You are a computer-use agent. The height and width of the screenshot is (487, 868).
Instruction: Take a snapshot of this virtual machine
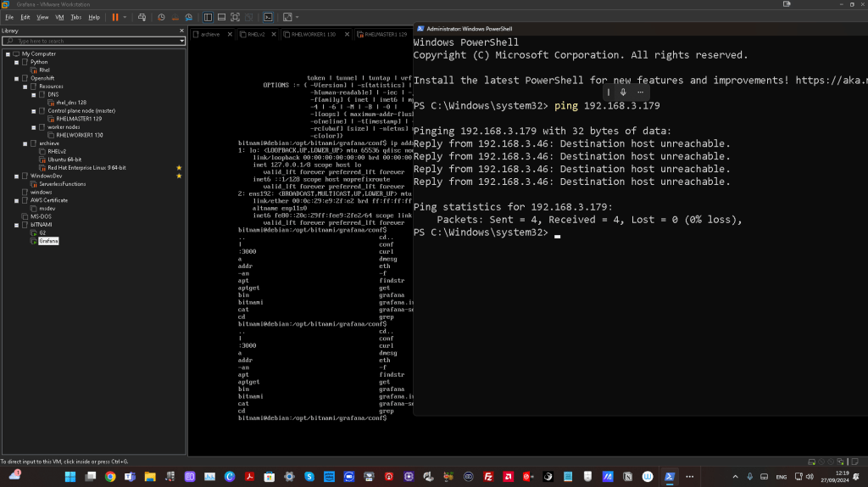[161, 17]
